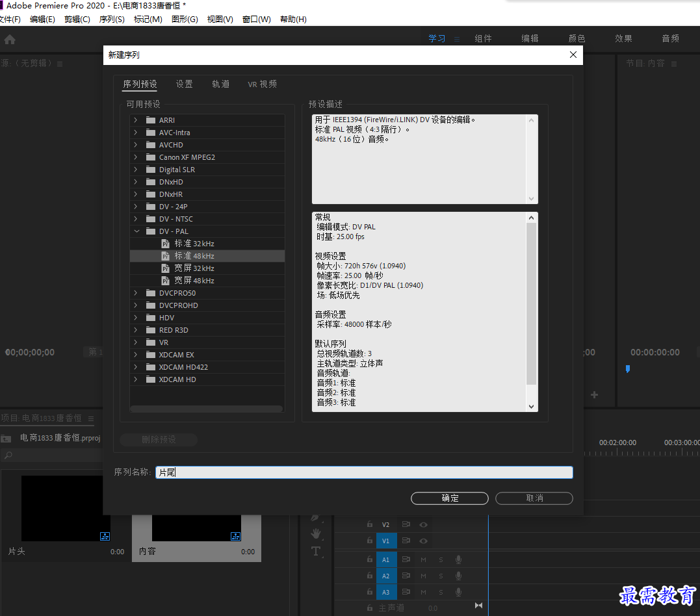
Task: Enable voice-over record on track A3
Action: pos(458,592)
